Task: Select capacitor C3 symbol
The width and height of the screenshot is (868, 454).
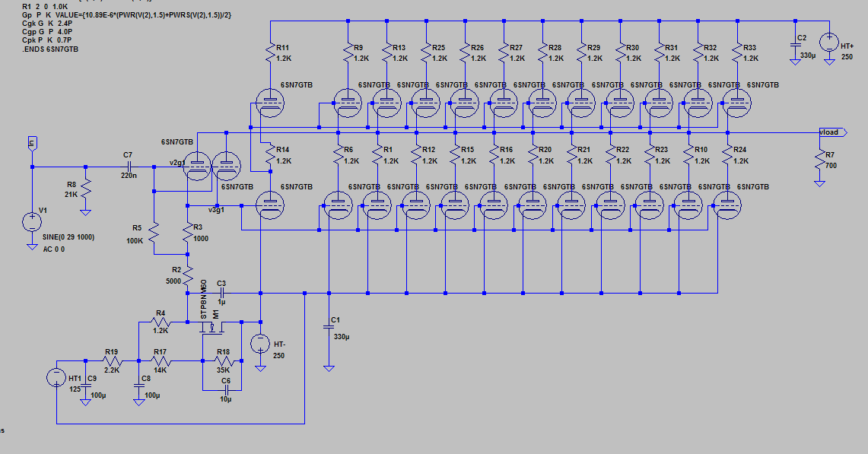Action: point(221,293)
